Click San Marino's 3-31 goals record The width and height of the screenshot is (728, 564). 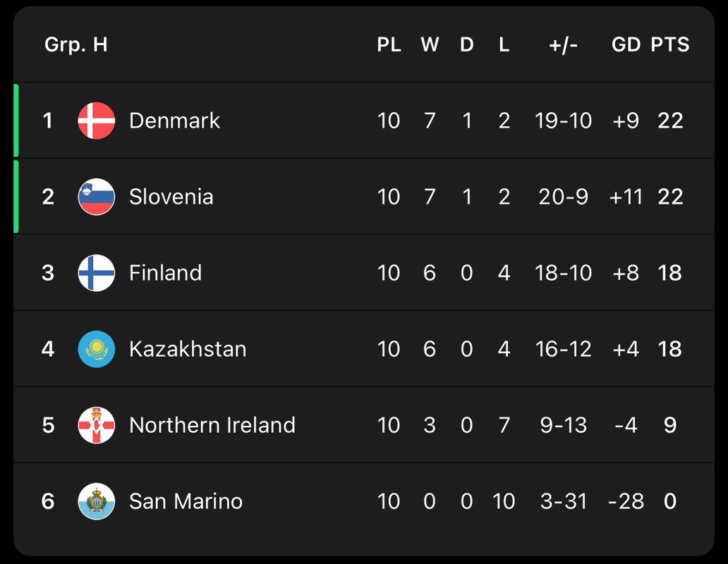click(x=563, y=501)
